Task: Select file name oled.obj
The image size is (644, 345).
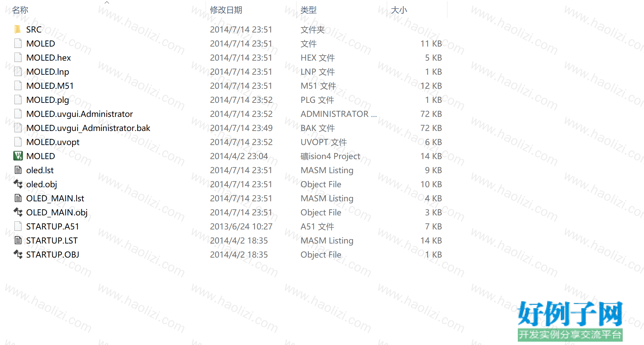Action: [42, 184]
